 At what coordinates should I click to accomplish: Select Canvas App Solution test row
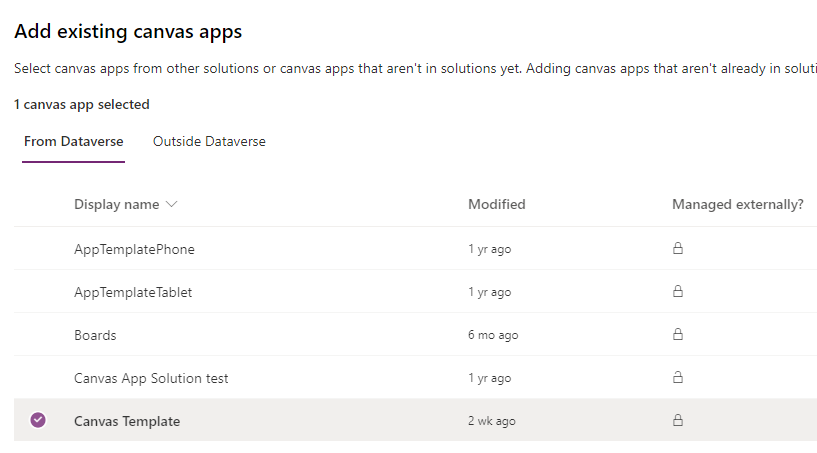pyautogui.click(x=151, y=378)
